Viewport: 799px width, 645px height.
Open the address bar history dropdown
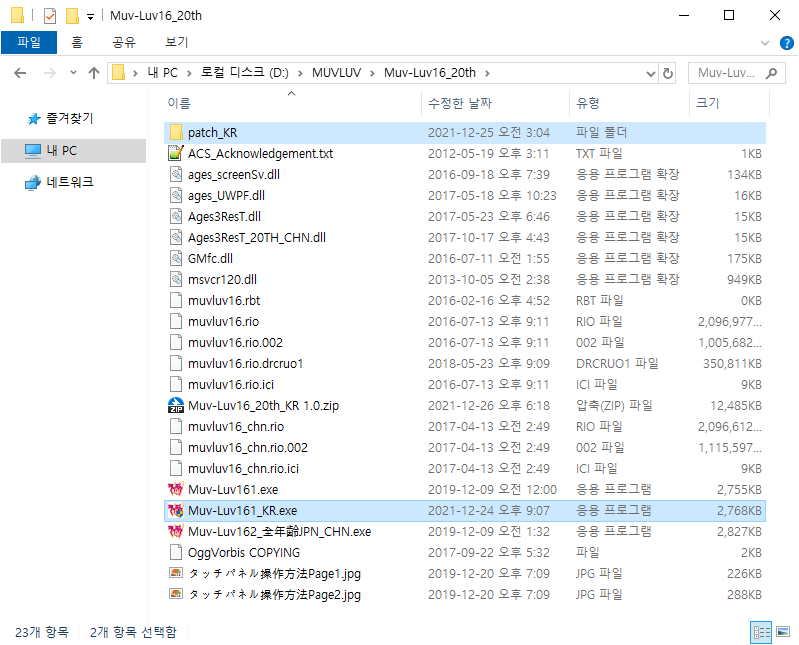coord(650,73)
